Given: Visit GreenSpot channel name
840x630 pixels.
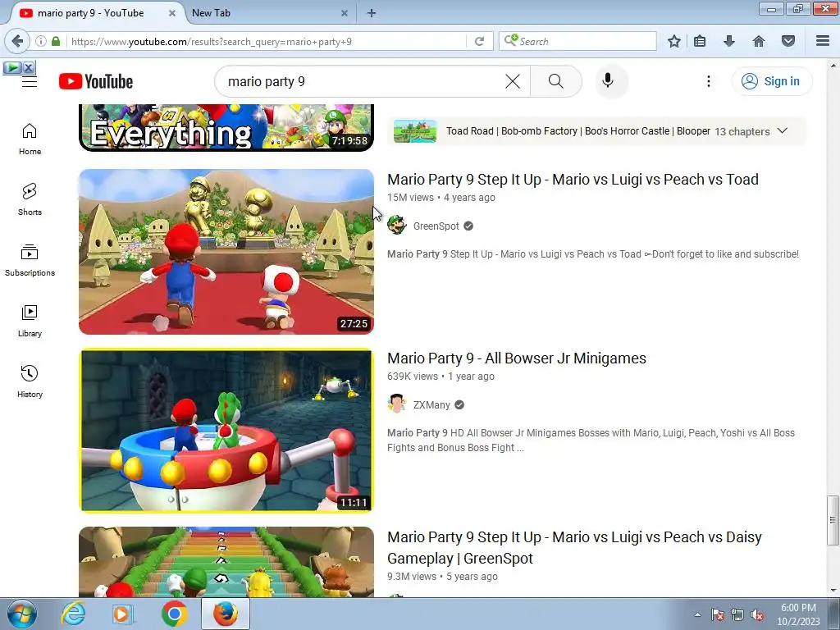Looking at the screenshot, I should pos(436,226).
